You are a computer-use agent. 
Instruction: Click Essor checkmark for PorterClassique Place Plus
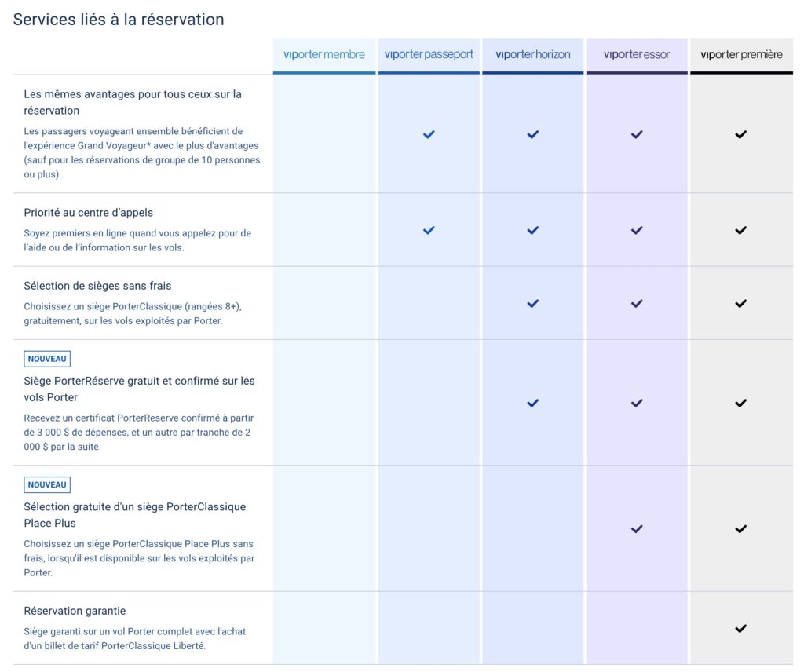click(637, 529)
